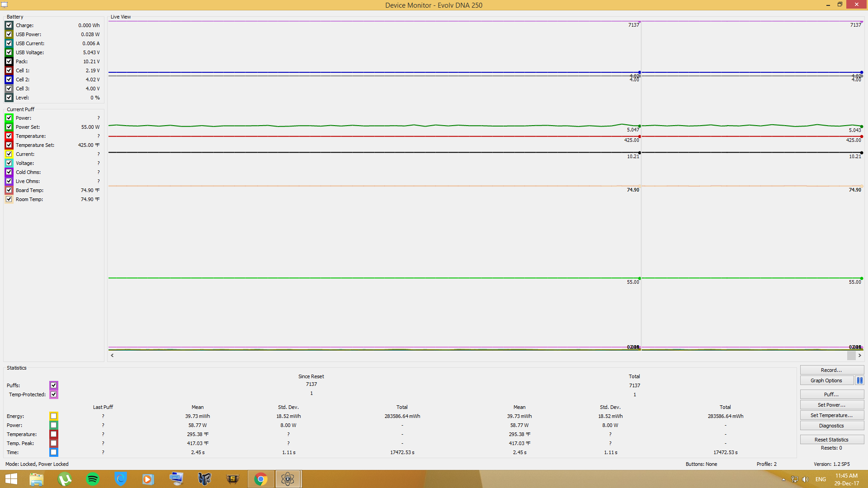Click the network tray icon
Image resolution: width=868 pixels, height=488 pixels.
click(x=794, y=479)
